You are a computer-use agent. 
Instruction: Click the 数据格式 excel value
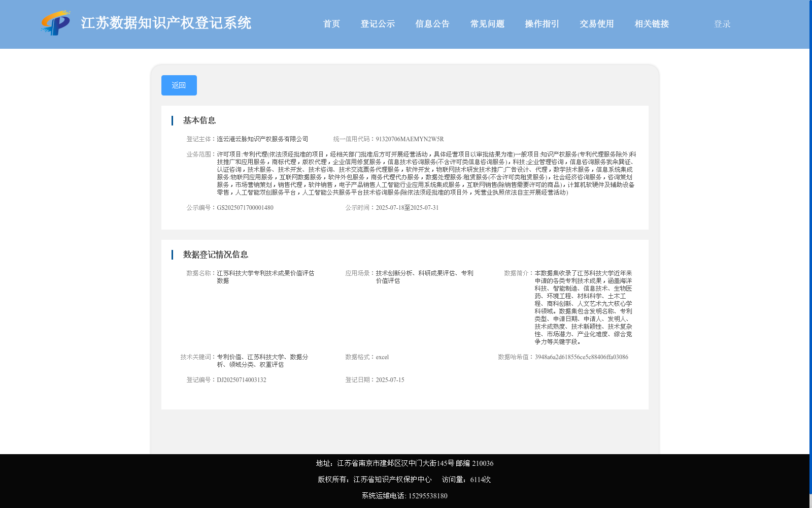(x=382, y=357)
